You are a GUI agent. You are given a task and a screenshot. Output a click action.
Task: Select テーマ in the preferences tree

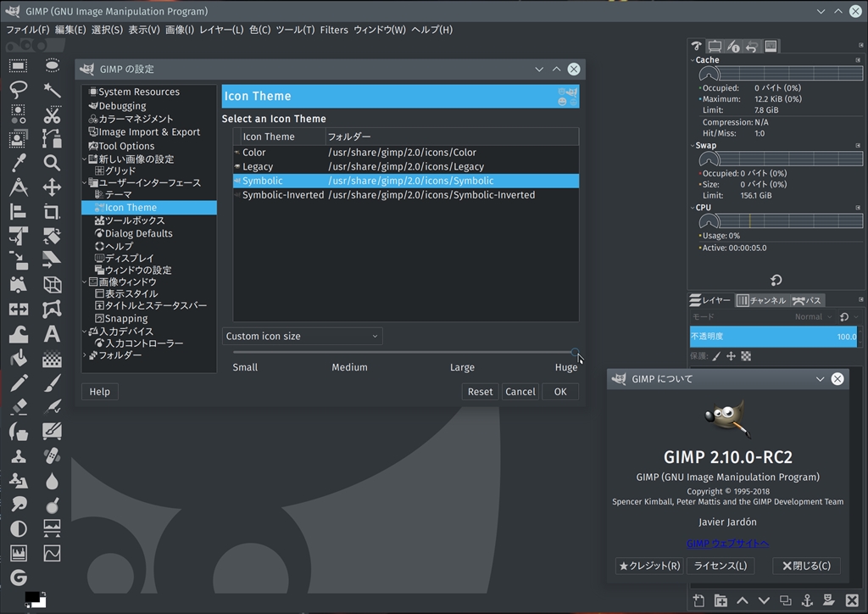click(x=118, y=194)
